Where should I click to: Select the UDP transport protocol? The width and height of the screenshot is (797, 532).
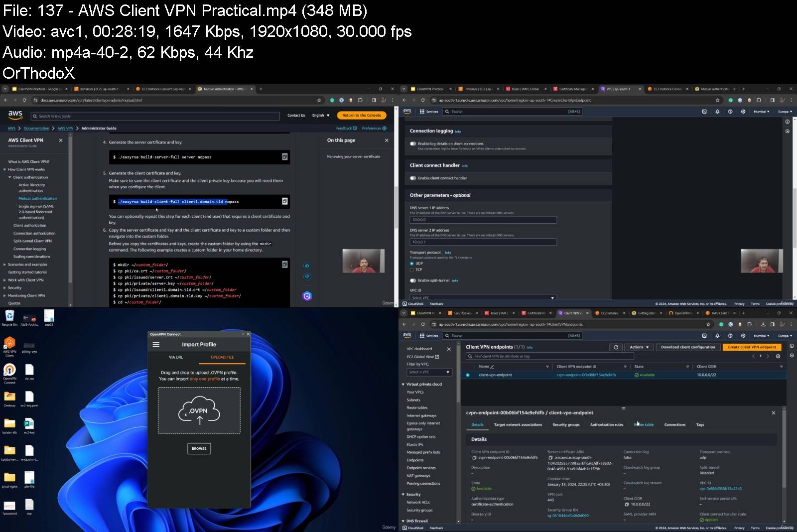tap(412, 264)
